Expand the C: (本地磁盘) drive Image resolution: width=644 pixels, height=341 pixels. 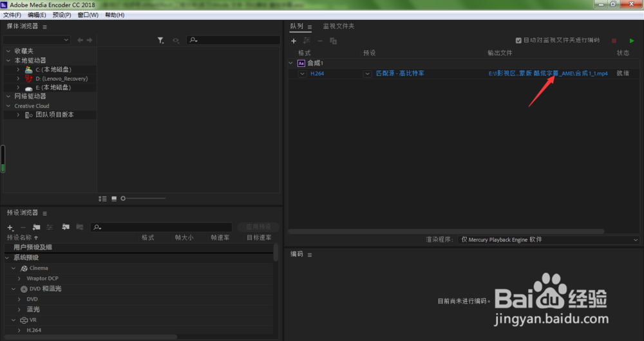pyautogui.click(x=18, y=69)
